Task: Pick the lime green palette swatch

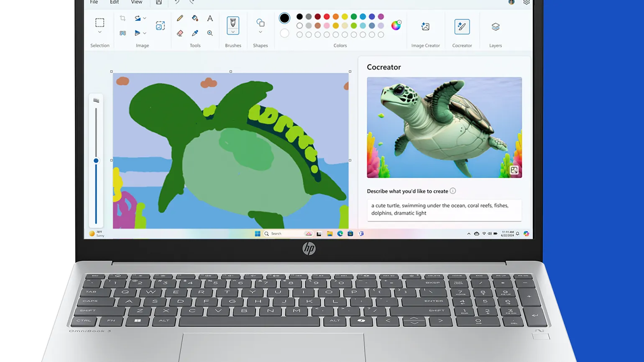Action: click(x=354, y=26)
